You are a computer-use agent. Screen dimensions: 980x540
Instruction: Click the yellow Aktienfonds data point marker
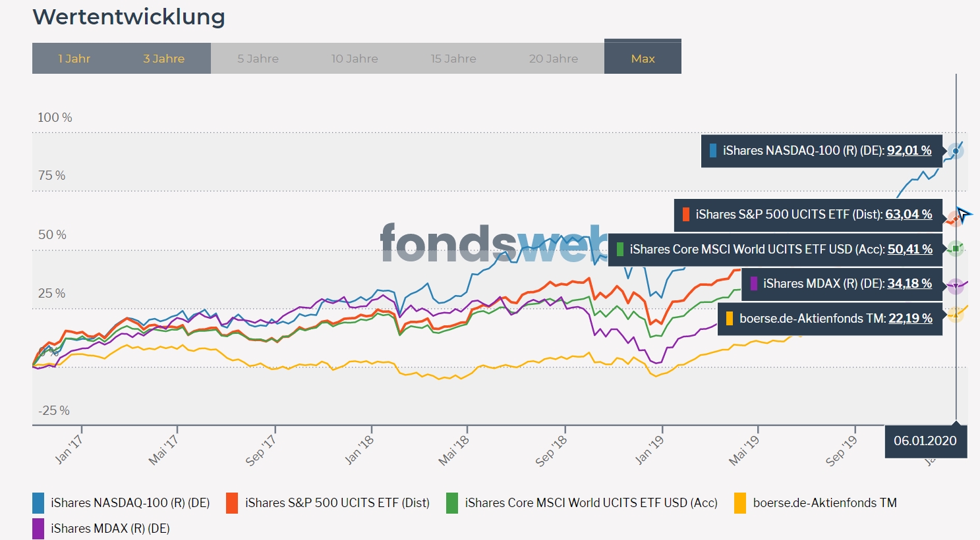point(956,314)
